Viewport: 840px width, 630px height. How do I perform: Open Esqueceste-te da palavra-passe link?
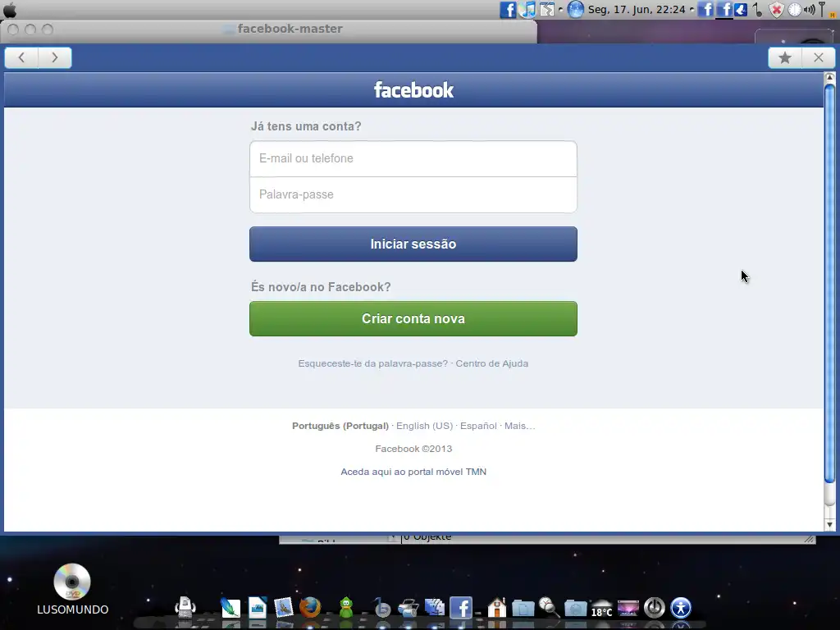(x=373, y=363)
